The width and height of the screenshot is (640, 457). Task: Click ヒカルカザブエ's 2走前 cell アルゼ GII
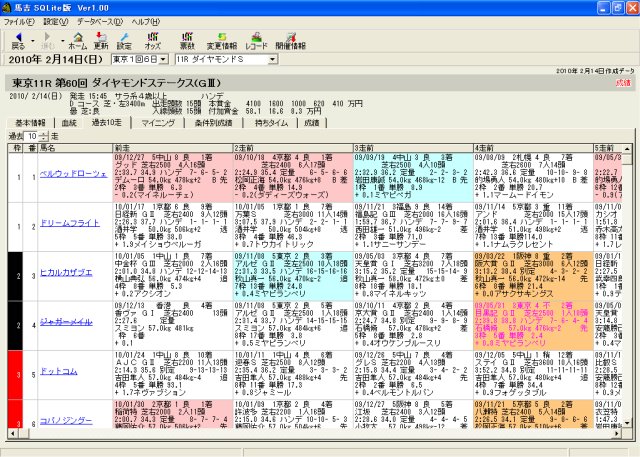[x=293, y=276]
